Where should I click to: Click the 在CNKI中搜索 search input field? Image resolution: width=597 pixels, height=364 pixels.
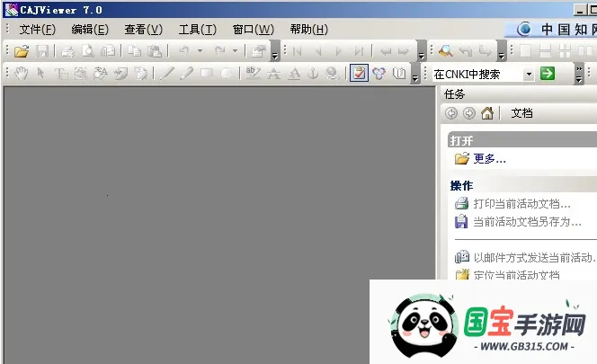pos(477,74)
